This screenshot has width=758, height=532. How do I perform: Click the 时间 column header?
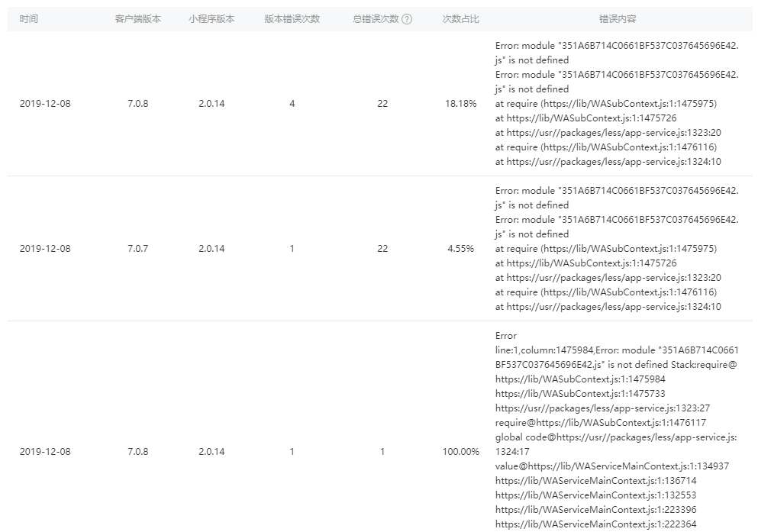pyautogui.click(x=28, y=19)
